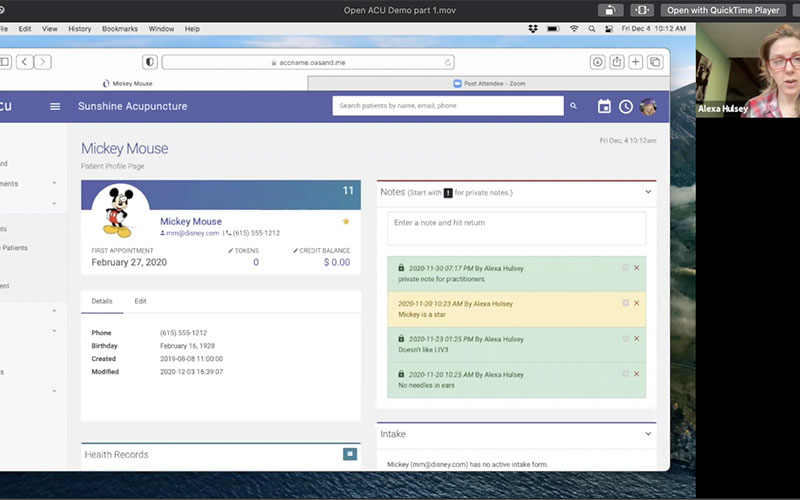800x500 pixels.
Task: Open Control Center in menu bar
Action: point(609,29)
